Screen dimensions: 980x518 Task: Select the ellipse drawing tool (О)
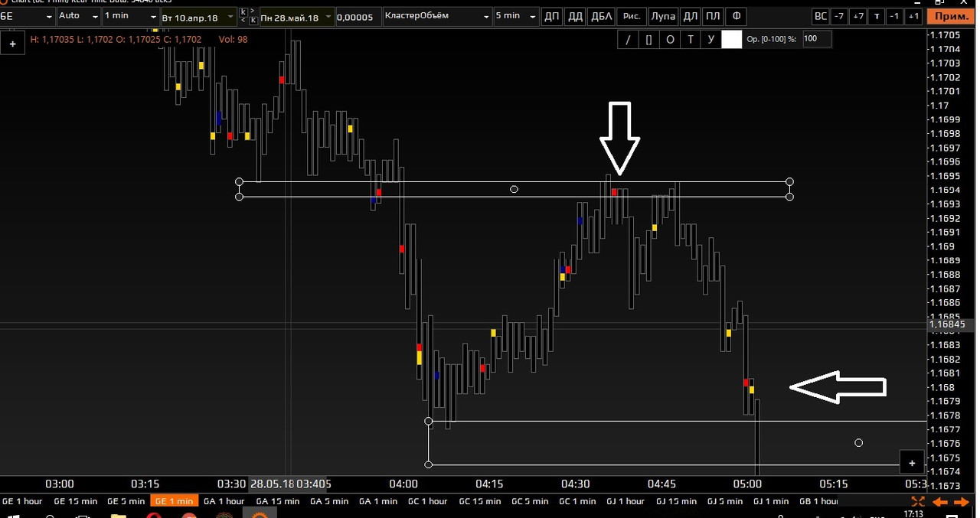[x=670, y=39]
